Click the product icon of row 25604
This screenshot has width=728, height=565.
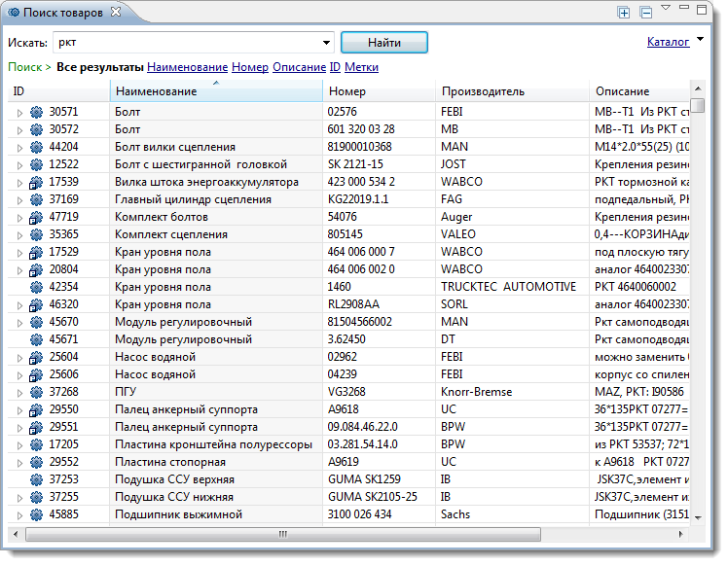pos(36,357)
